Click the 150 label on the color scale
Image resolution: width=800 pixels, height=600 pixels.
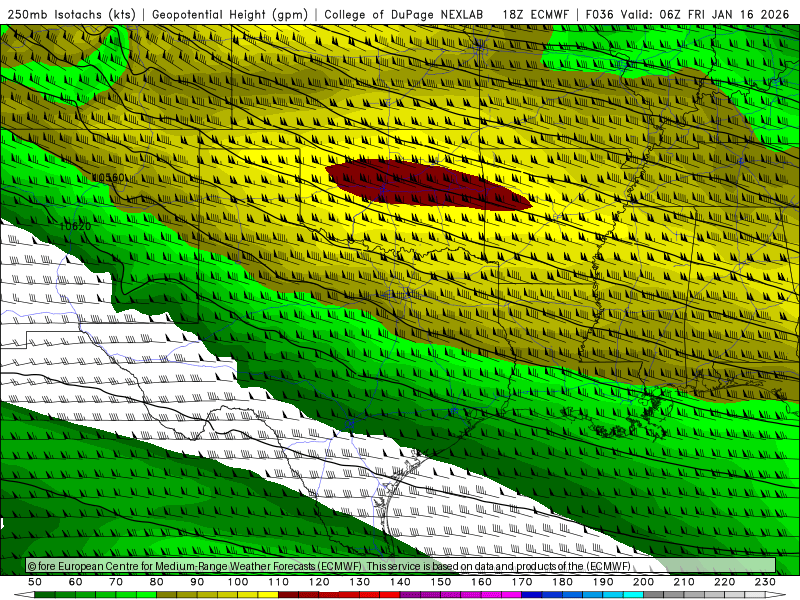coord(441,582)
